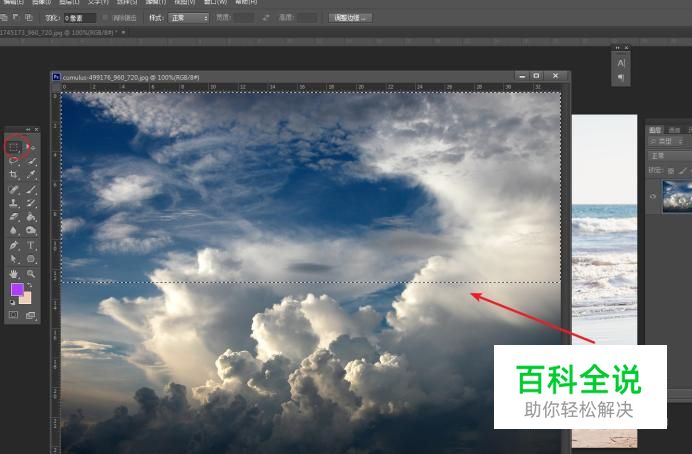Select the Shape tool
The image size is (692, 454).
click(x=31, y=259)
